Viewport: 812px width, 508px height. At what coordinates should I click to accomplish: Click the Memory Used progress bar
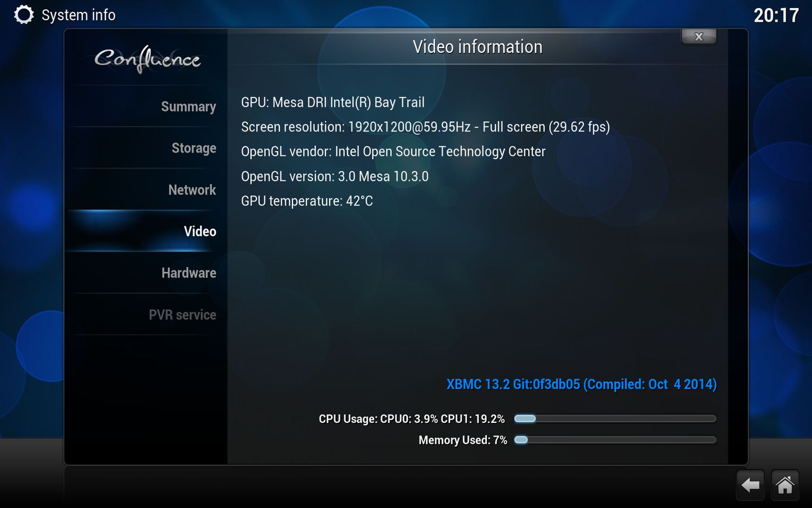point(615,440)
